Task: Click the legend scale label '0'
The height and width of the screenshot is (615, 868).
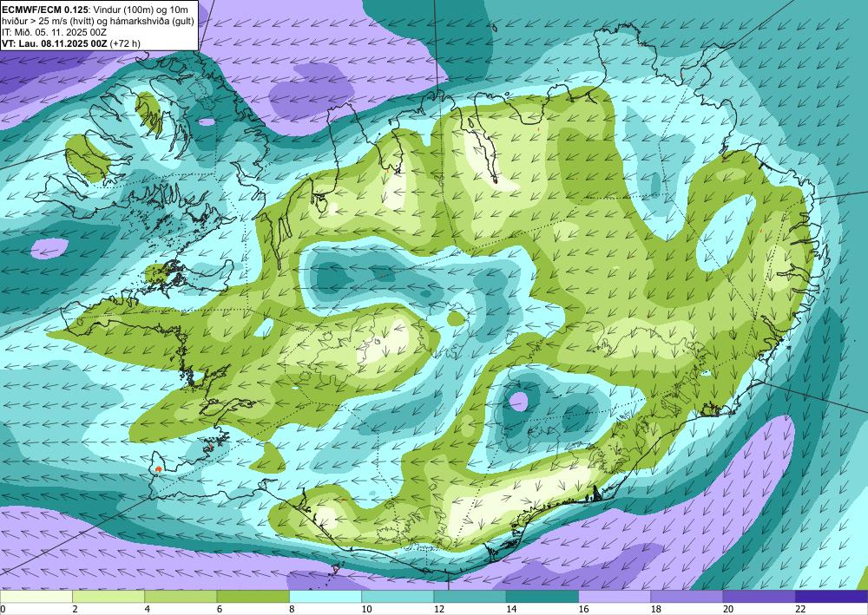Action: click(x=3, y=610)
